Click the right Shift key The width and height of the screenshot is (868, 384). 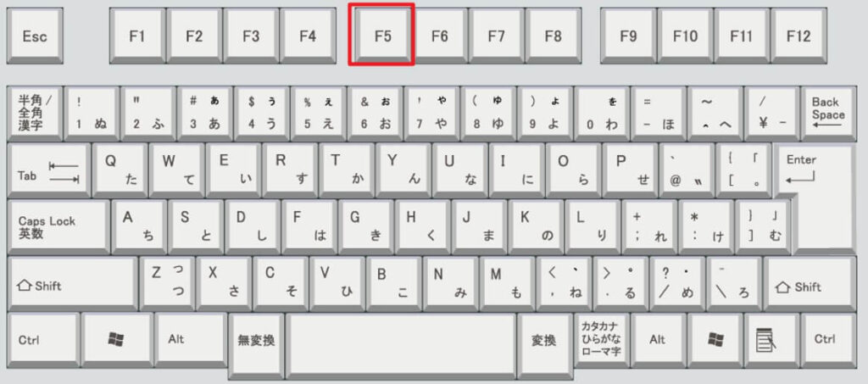tap(810, 283)
